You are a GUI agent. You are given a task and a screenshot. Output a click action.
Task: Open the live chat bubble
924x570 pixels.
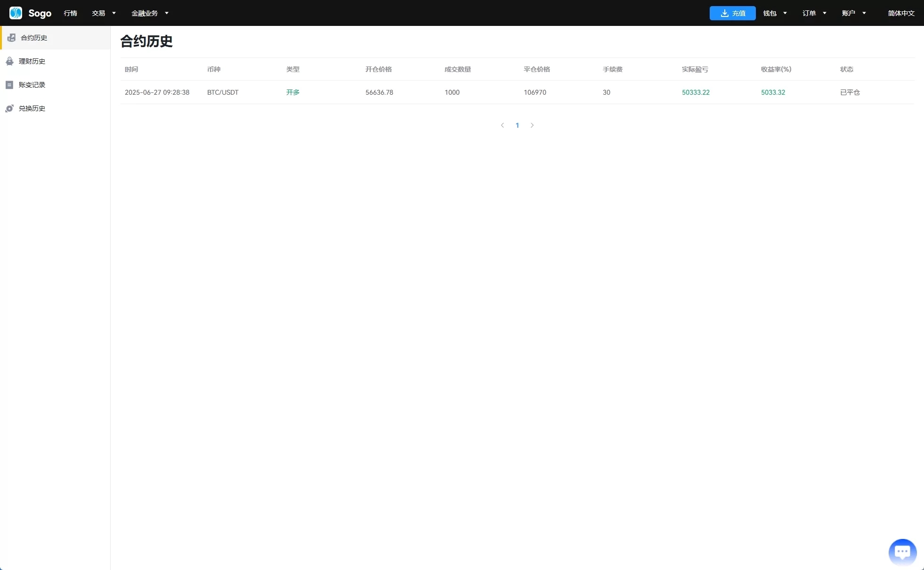[902, 552]
